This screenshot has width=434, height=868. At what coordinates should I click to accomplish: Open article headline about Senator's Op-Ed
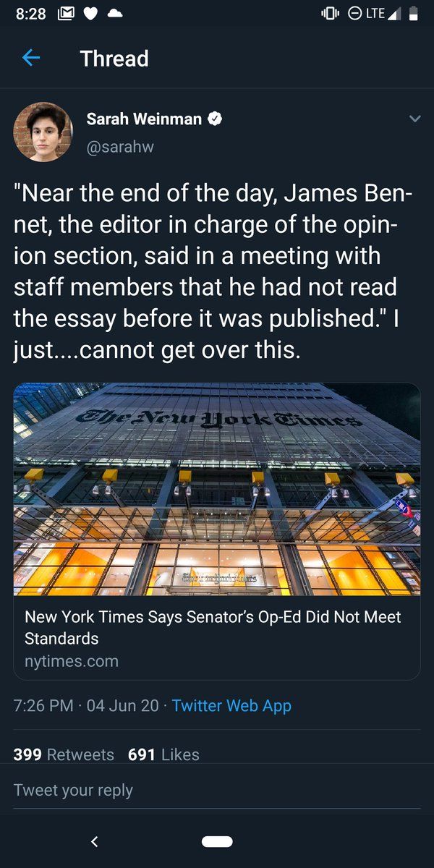[x=213, y=628]
